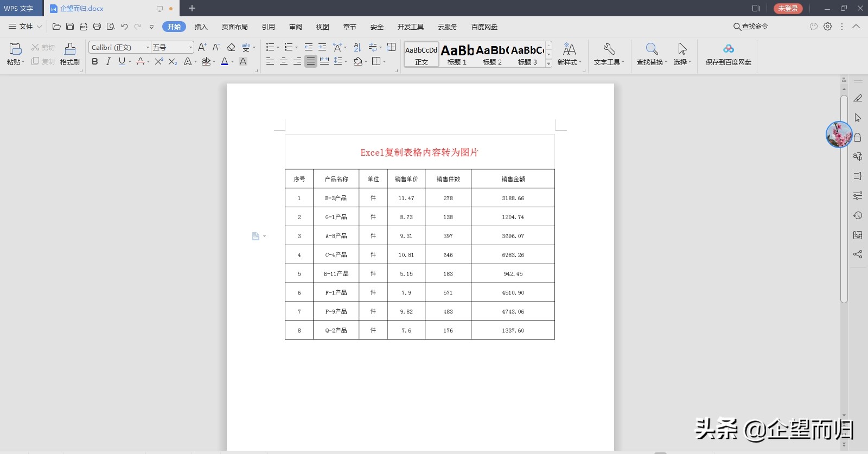Toggle underline formatting
Image resolution: width=868 pixels, height=454 pixels.
122,62
